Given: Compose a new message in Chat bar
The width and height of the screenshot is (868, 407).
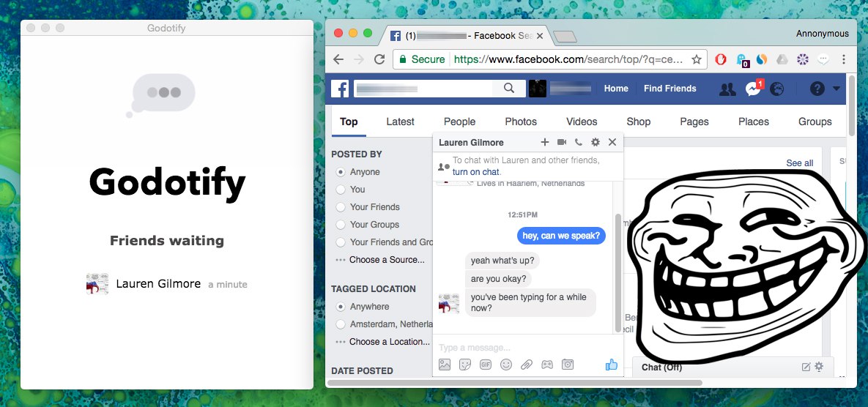Looking at the screenshot, I should point(806,367).
